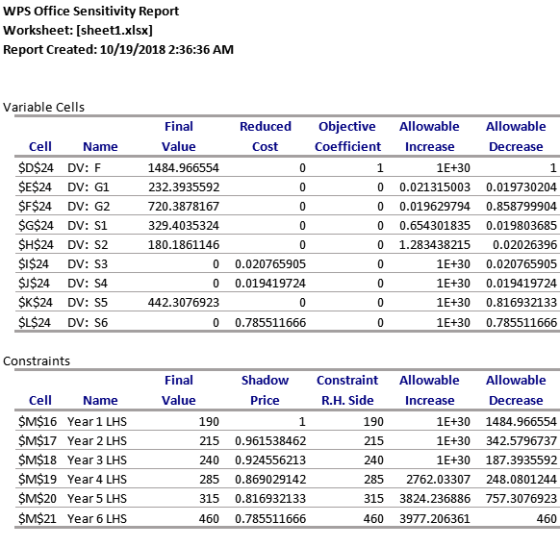560x547 pixels.
Task: Select the title 'WPS Office Sensitivity Report'
Action: click(91, 11)
